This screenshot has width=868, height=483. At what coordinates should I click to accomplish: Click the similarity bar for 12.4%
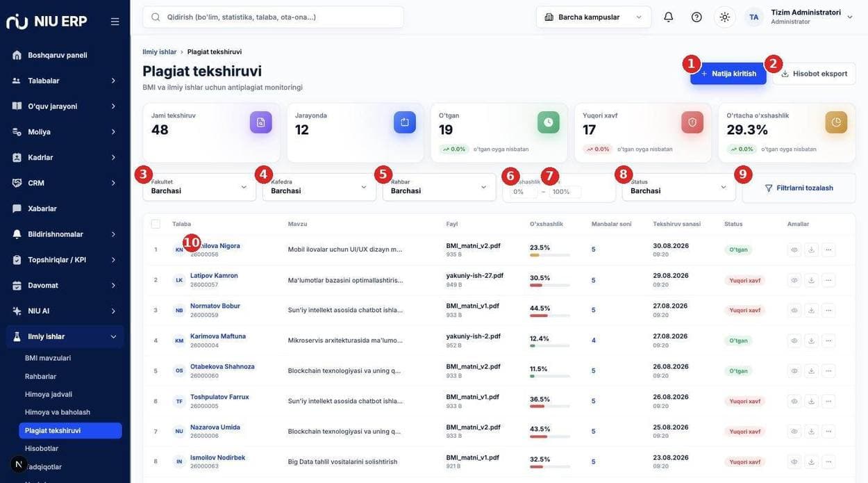tap(550, 346)
